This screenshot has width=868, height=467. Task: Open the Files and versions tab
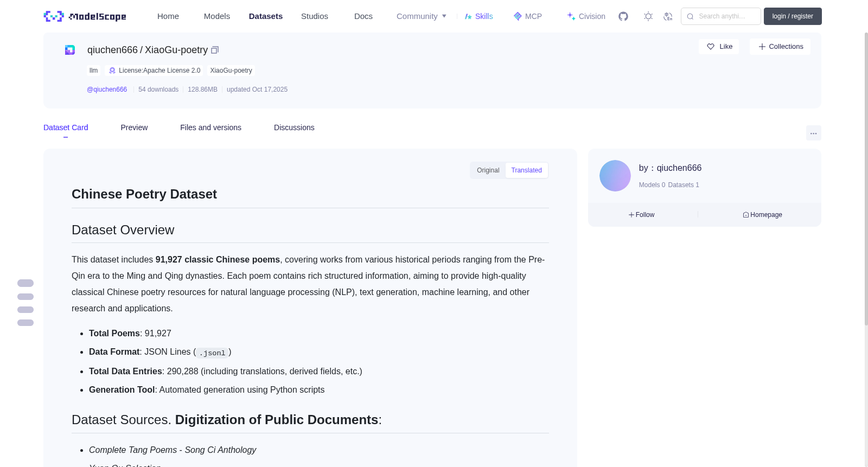[210, 127]
